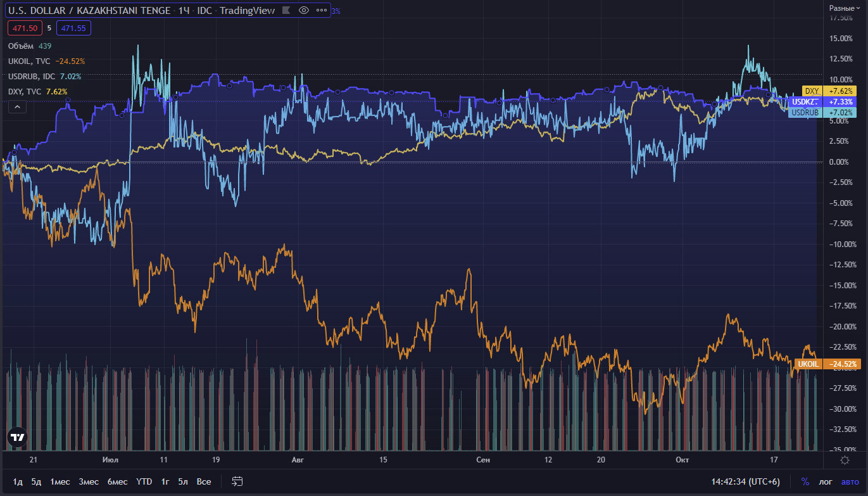Select the DXY, TVC legend entry
Viewport: 868px width, 496px height.
click(x=25, y=91)
